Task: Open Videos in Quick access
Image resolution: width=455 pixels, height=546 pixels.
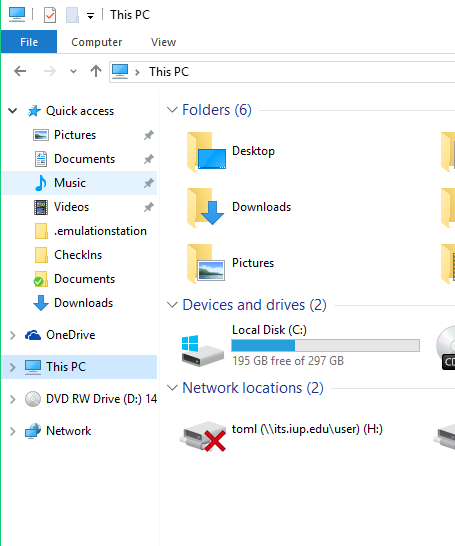Action: click(71, 207)
